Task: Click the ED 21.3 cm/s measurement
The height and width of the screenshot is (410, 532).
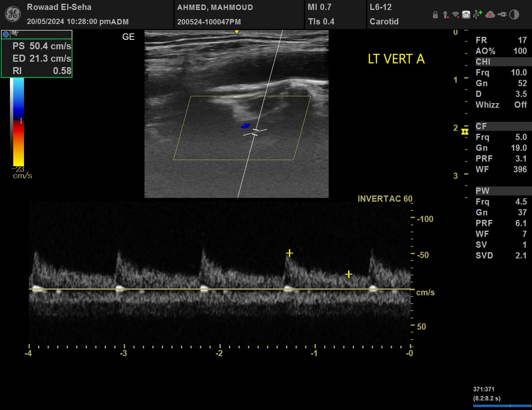Action: coord(42,58)
